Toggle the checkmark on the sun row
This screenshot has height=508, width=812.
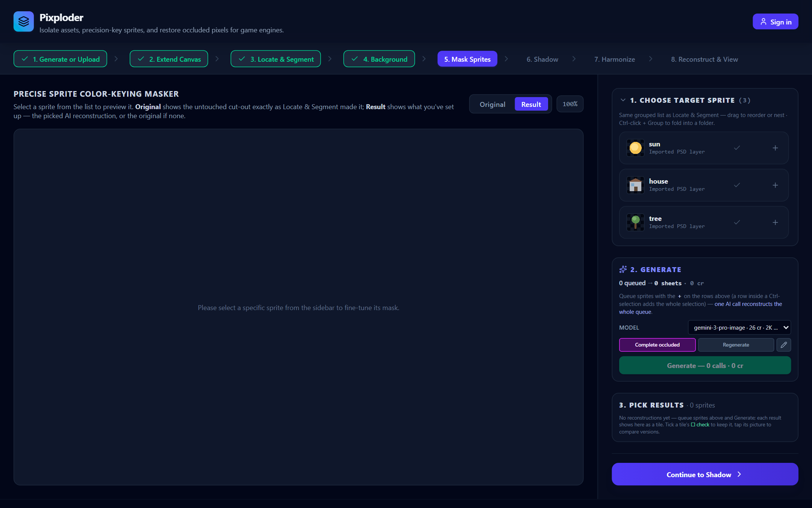pos(737,148)
